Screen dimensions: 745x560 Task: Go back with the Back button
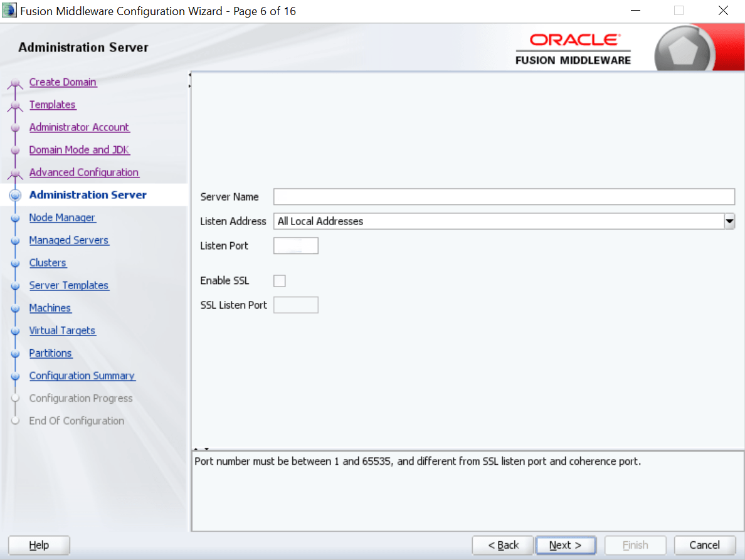point(503,545)
